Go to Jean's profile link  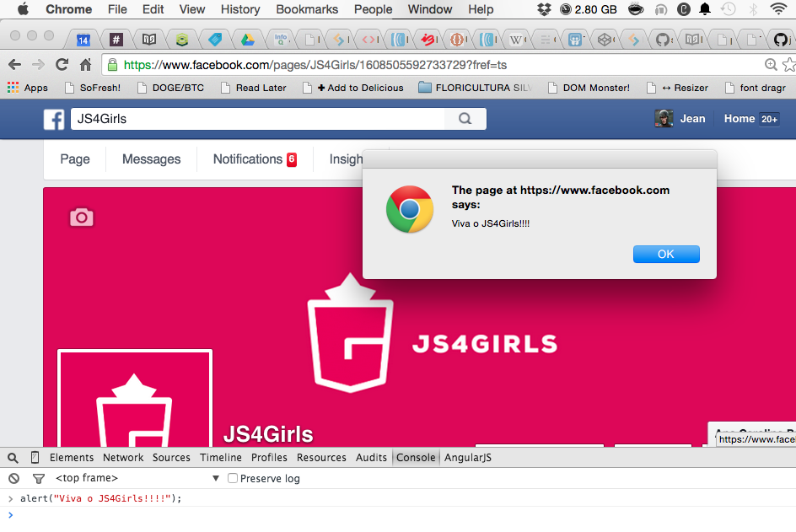click(x=692, y=119)
